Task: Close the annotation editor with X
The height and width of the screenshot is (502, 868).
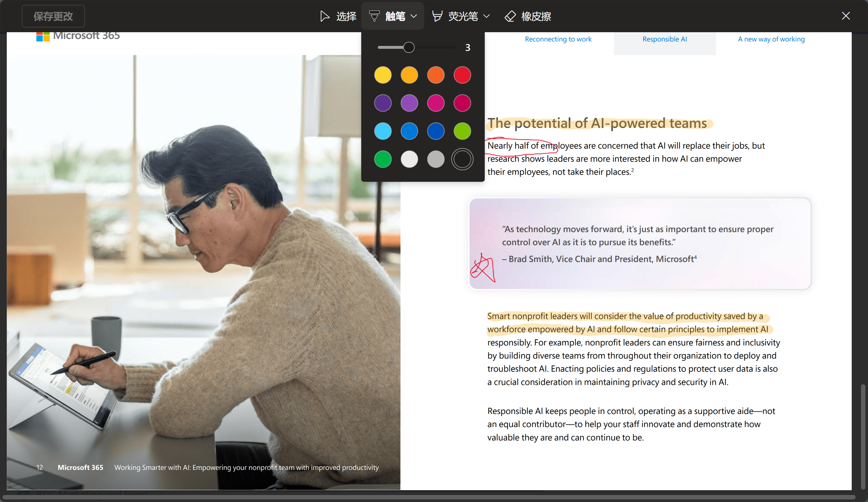Action: tap(846, 16)
